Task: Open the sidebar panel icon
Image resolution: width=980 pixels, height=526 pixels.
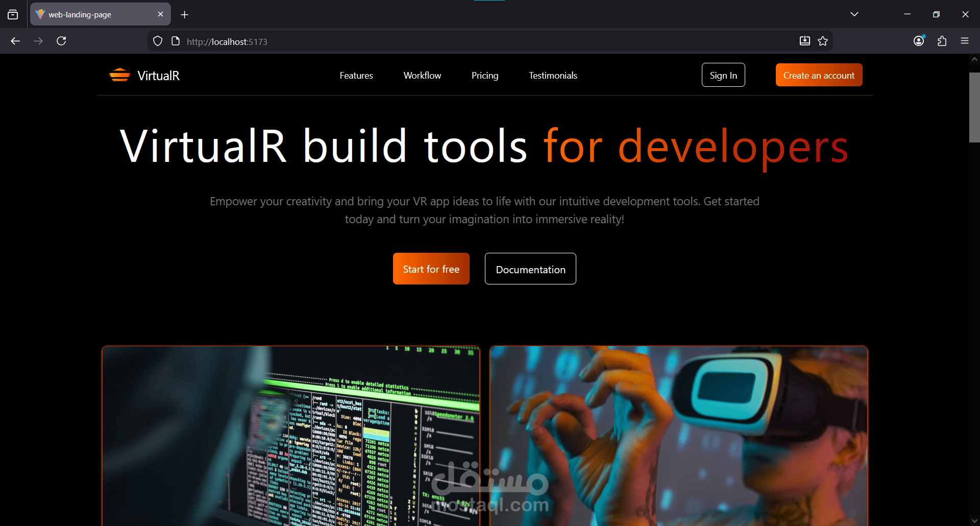Action: pyautogui.click(x=12, y=14)
